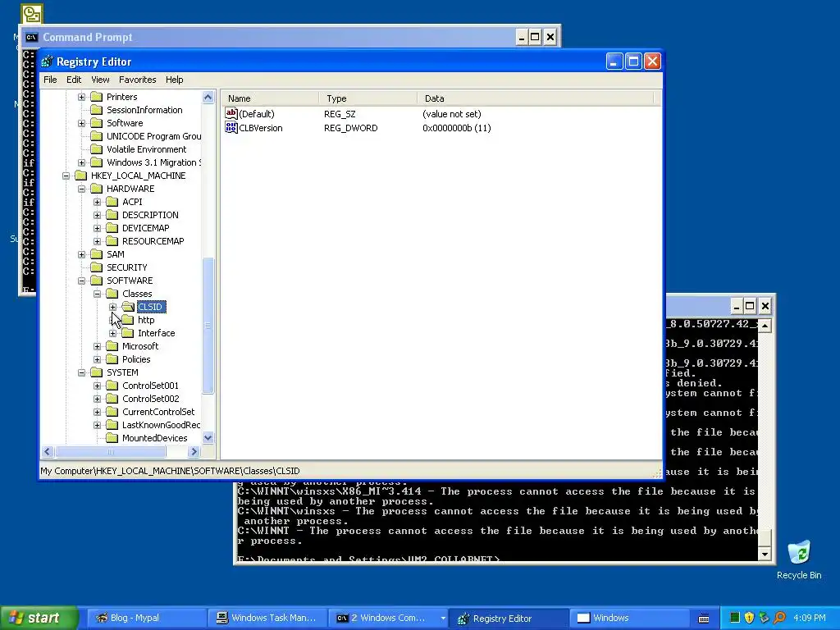This screenshot has height=630, width=840.
Task: Sort values by the Name column header
Action: tap(270, 98)
